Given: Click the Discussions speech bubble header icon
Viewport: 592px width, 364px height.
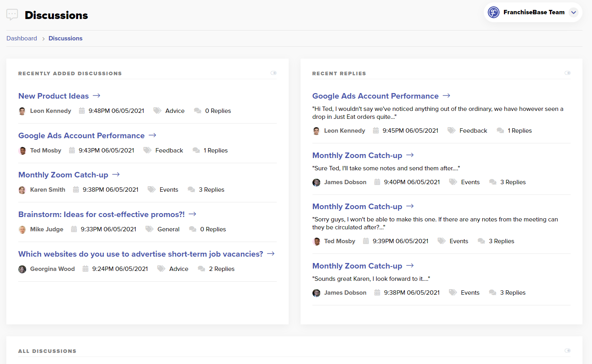Looking at the screenshot, I should 12,15.
